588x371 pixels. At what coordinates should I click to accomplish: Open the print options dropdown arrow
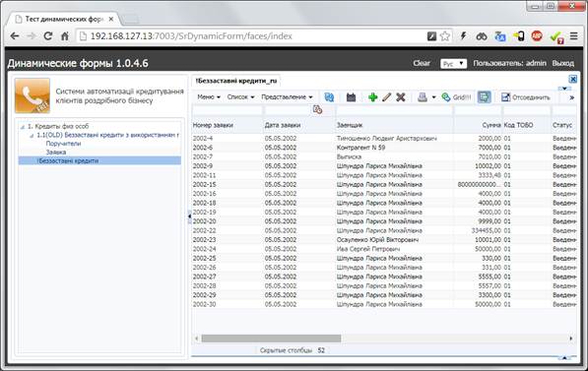pos(434,97)
